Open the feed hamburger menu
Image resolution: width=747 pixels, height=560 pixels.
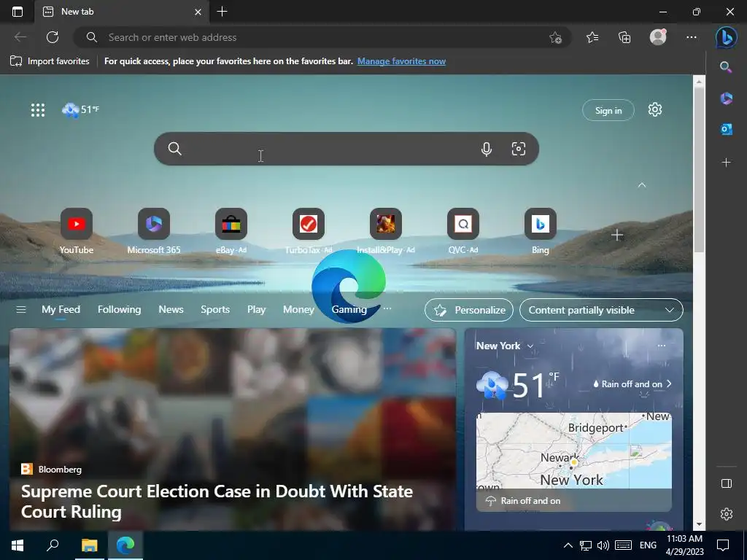pos(21,310)
